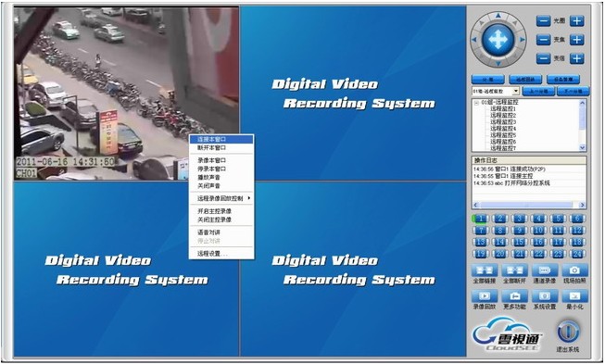Increase focus with 变焦 plus button
The image size is (605, 364).
[577, 40]
